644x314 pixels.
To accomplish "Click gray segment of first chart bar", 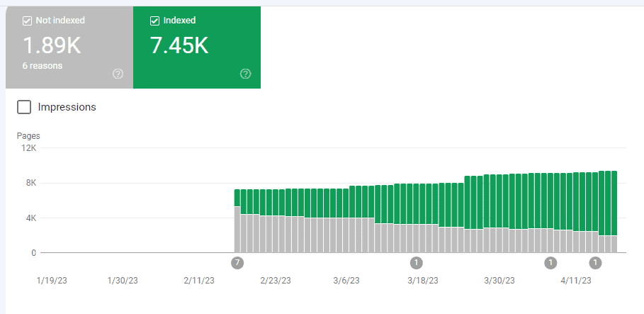I will click(x=237, y=230).
